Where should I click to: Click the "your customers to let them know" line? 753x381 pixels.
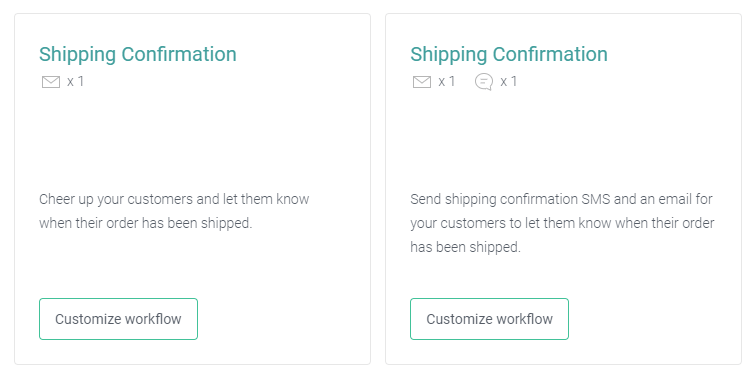(x=562, y=223)
